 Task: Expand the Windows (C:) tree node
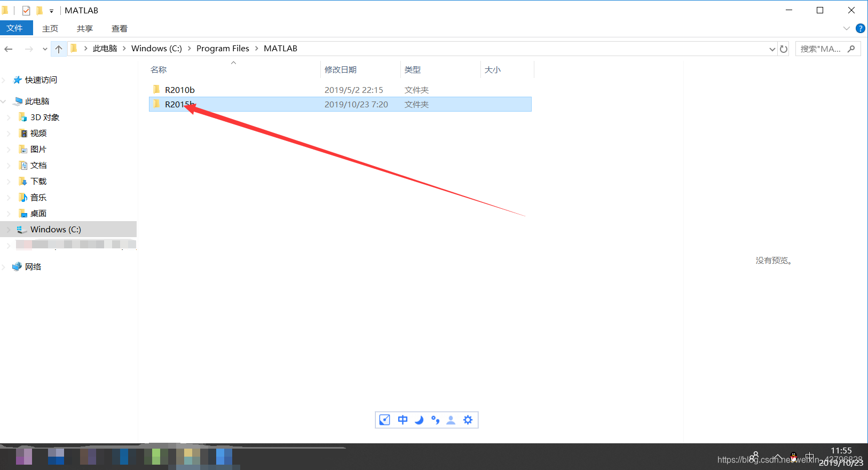[9, 230]
